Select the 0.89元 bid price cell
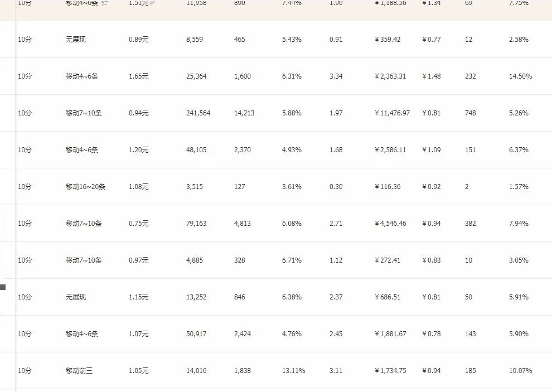Screen dimensions: 552x392 point(138,40)
